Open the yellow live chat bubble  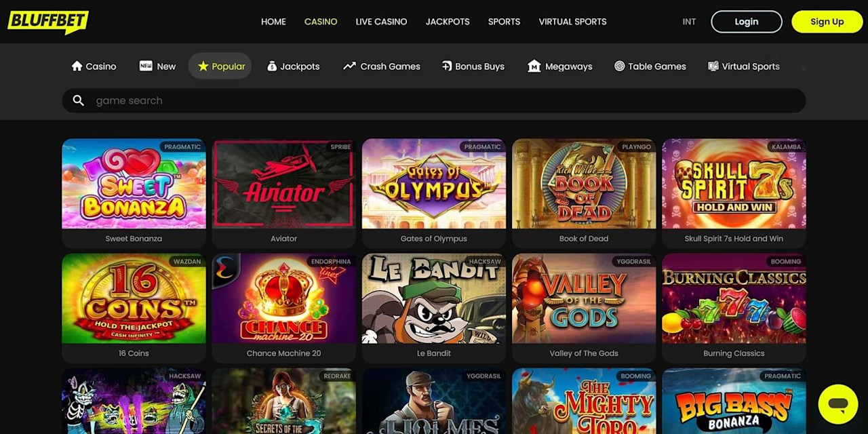pyautogui.click(x=838, y=404)
